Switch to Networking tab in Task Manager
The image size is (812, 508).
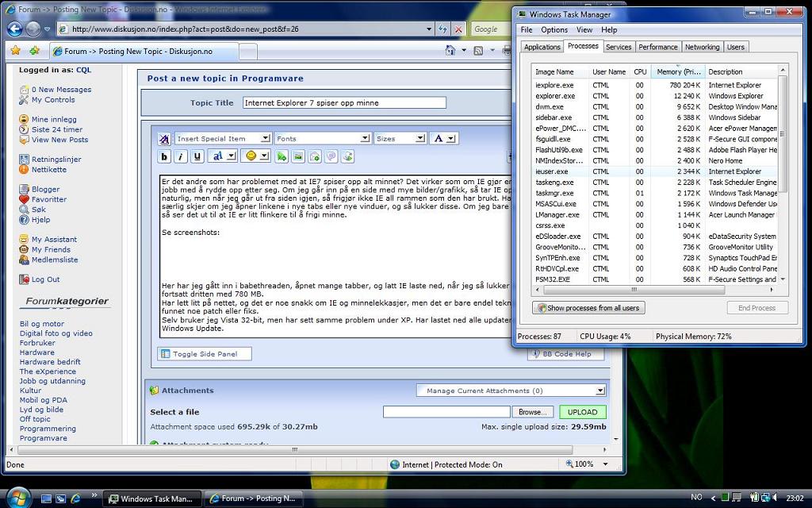702,47
